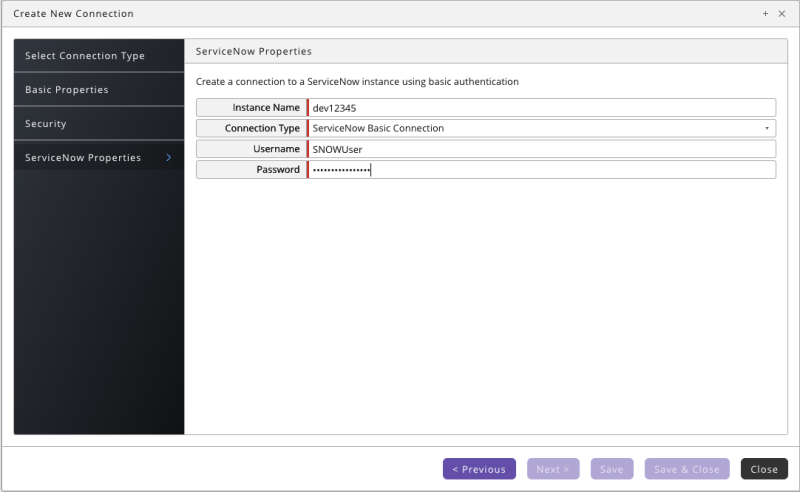Click the Password label
This screenshot has height=492, width=800.
pos(278,169)
